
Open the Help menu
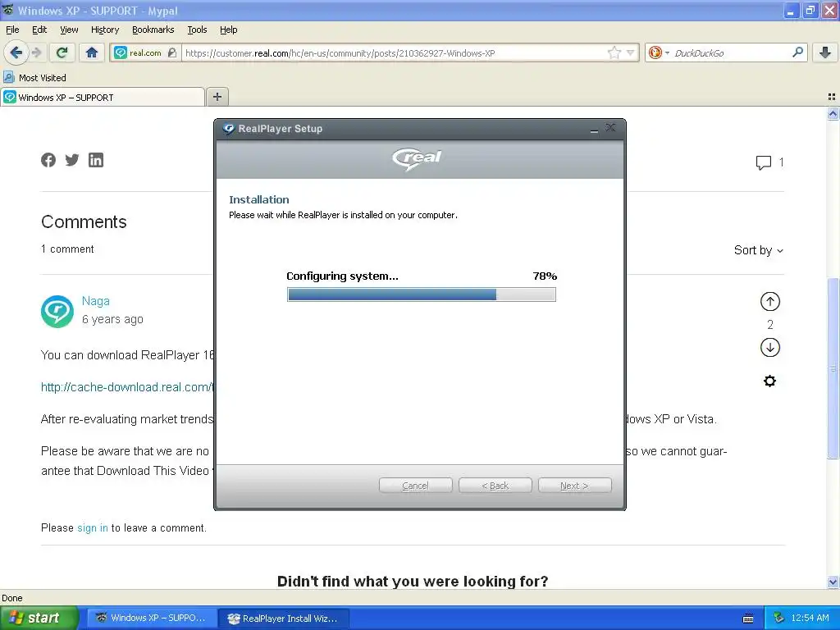coord(228,30)
